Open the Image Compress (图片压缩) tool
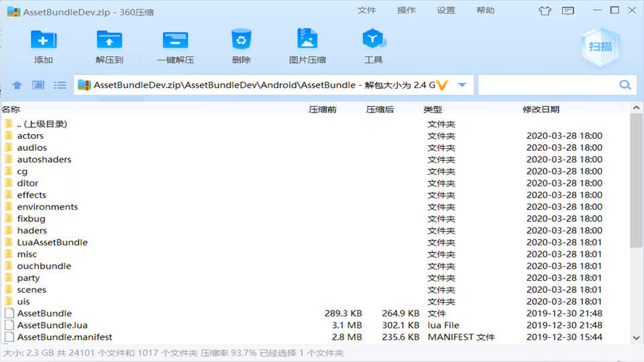The height and width of the screenshot is (362, 644). tap(307, 40)
